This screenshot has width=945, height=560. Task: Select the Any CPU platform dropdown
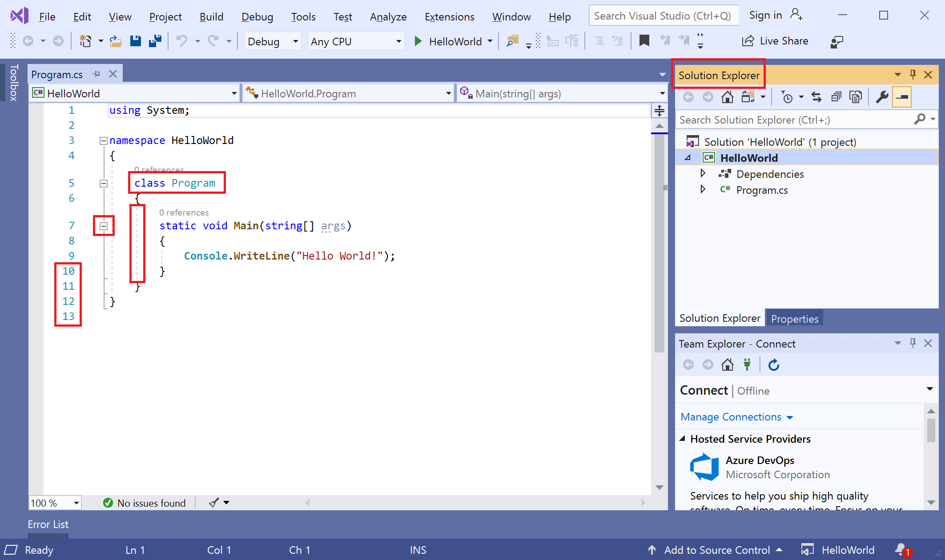[x=353, y=41]
